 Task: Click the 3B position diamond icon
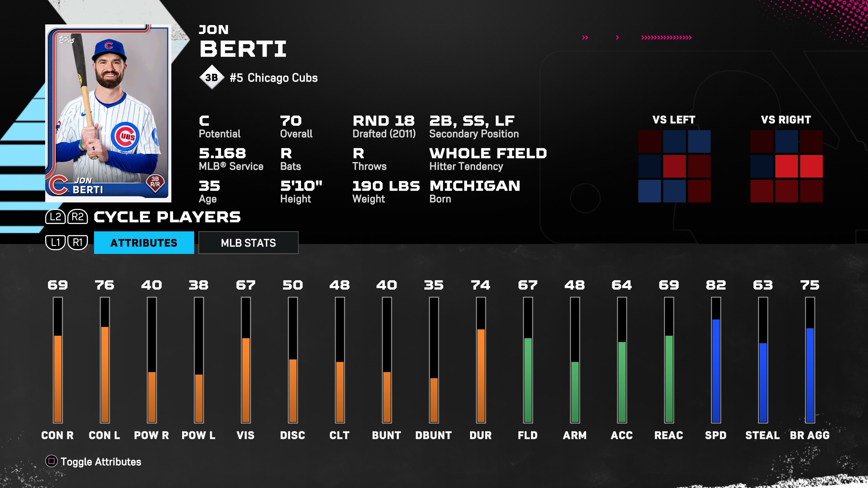click(212, 77)
